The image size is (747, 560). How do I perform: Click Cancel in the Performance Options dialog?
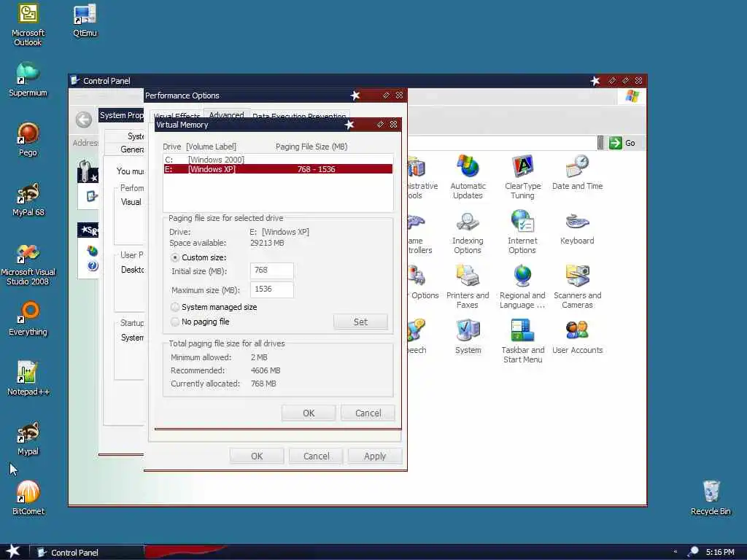(x=317, y=456)
